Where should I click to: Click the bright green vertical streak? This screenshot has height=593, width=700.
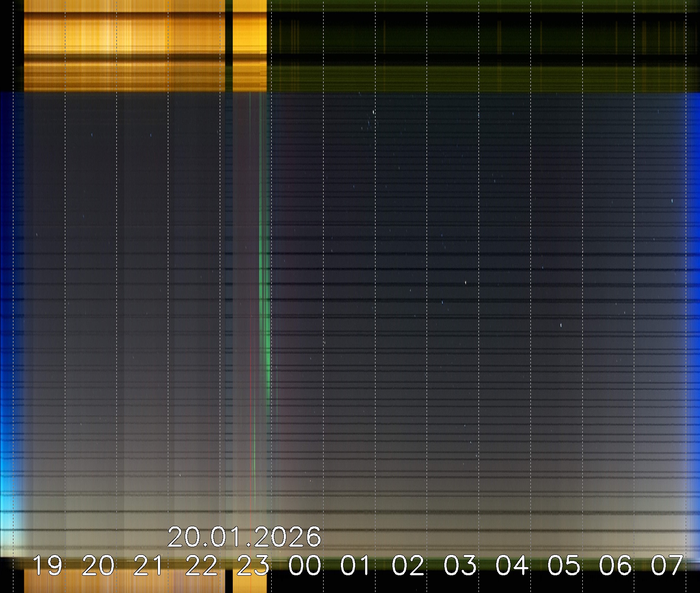(x=265, y=303)
